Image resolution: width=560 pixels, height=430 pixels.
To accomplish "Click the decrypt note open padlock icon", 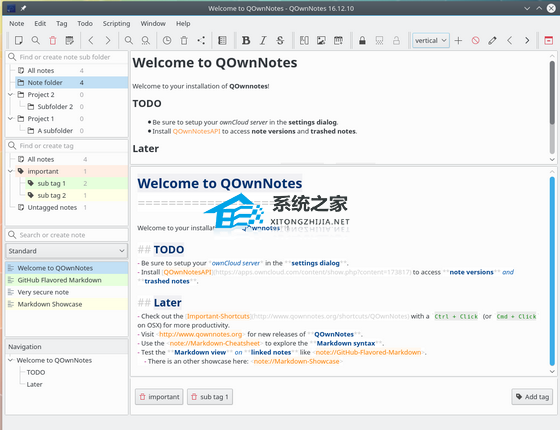I will point(396,40).
